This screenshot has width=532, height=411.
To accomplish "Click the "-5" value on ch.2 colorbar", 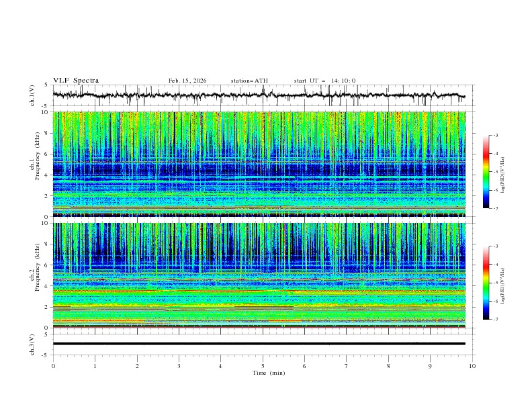I will [496, 283].
